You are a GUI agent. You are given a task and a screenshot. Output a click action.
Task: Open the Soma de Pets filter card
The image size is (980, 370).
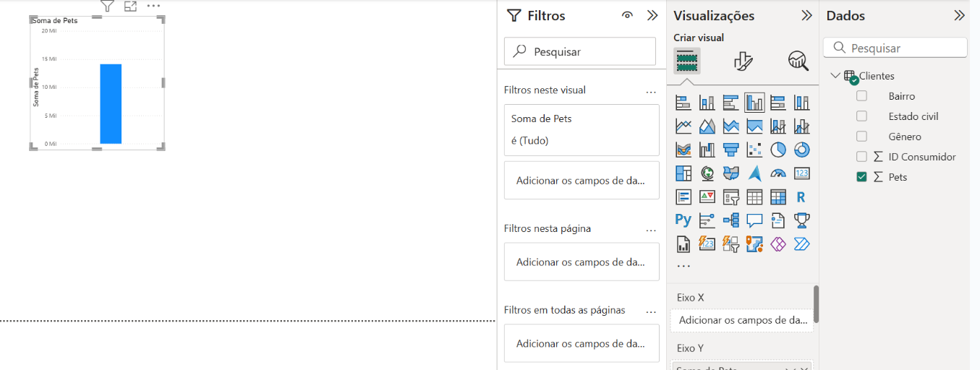[581, 130]
